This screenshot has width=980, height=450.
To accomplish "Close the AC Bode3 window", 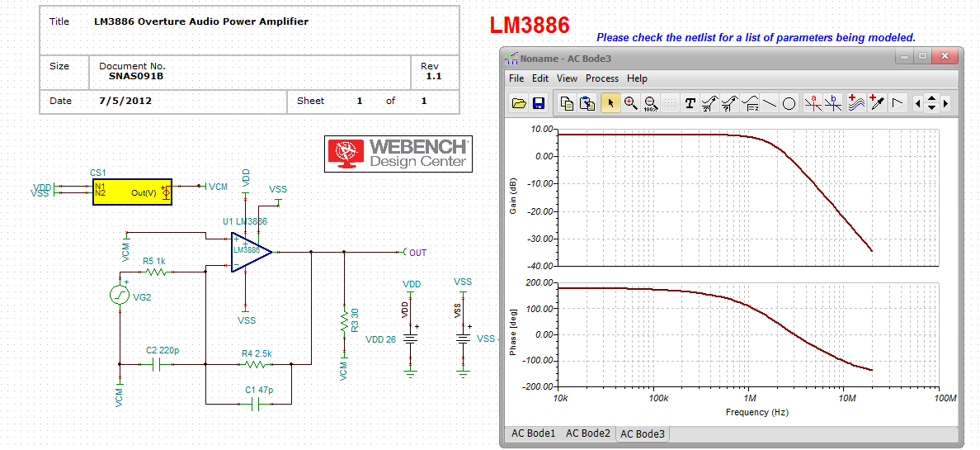I will (x=945, y=56).
